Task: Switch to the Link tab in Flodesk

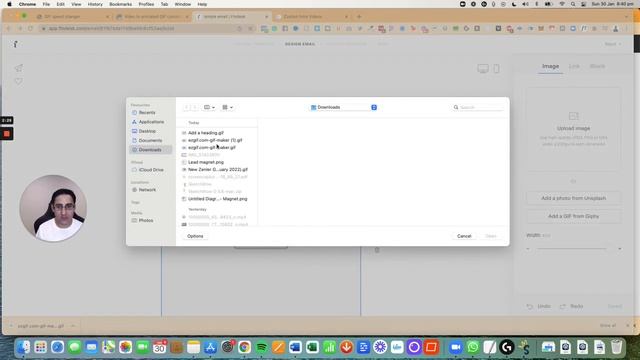Action: 574,66
